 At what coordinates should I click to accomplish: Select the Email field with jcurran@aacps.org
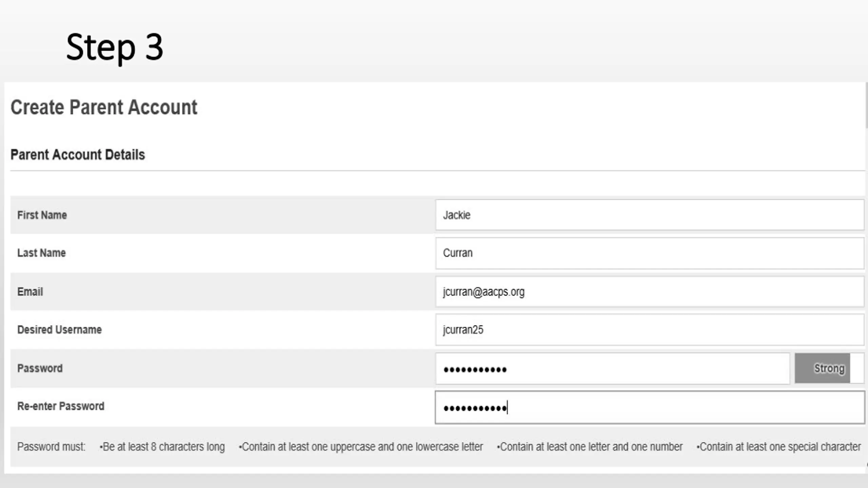[x=650, y=291]
